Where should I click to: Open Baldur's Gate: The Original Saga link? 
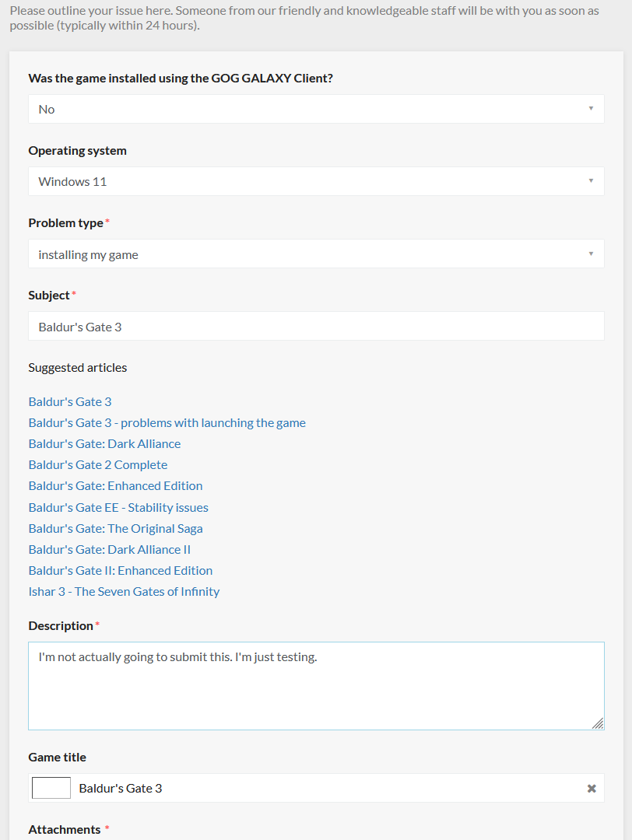click(x=116, y=529)
